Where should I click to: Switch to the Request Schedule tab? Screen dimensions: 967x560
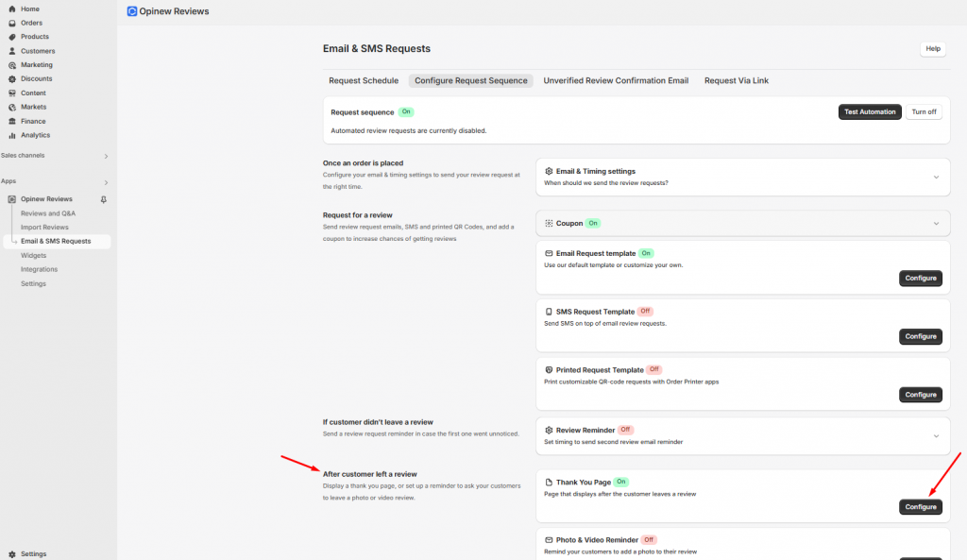(364, 81)
